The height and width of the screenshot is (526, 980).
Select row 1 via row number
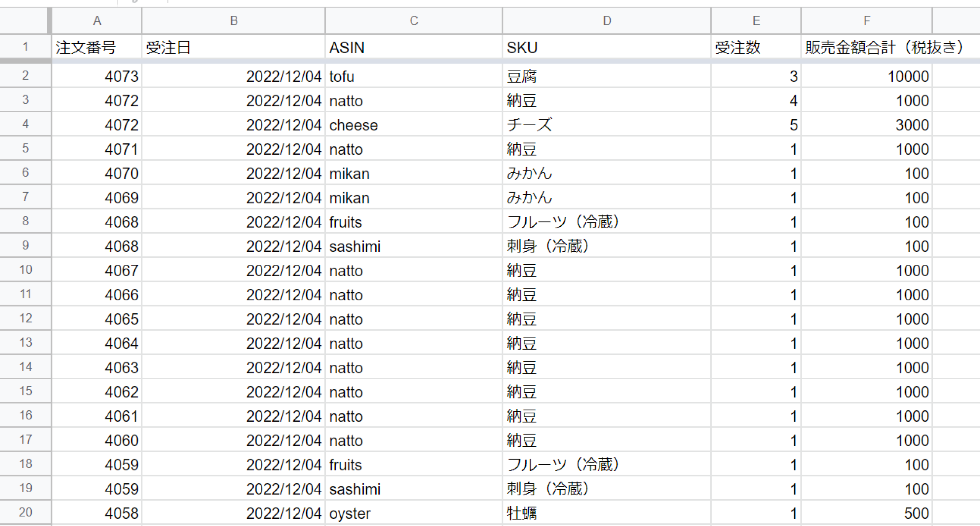coord(25,47)
